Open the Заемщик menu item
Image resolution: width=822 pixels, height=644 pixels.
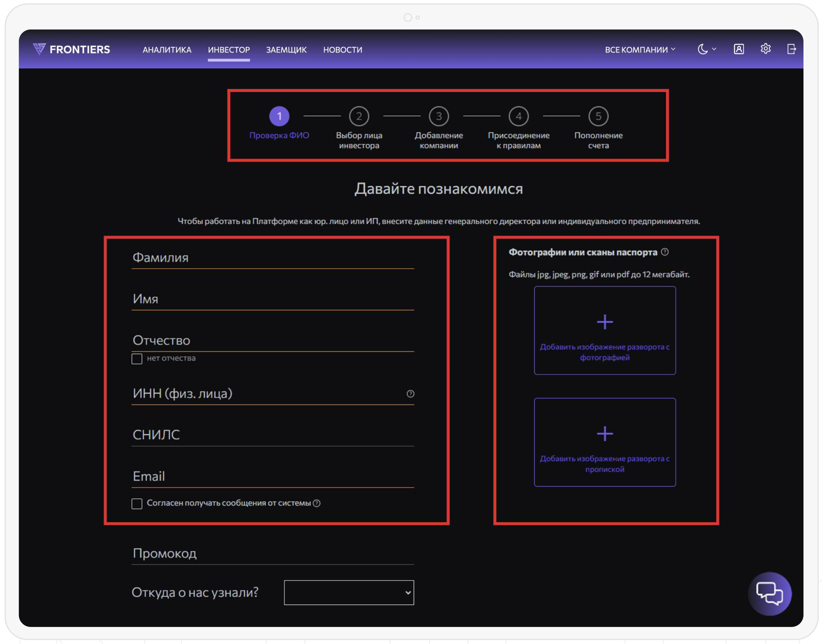point(286,50)
